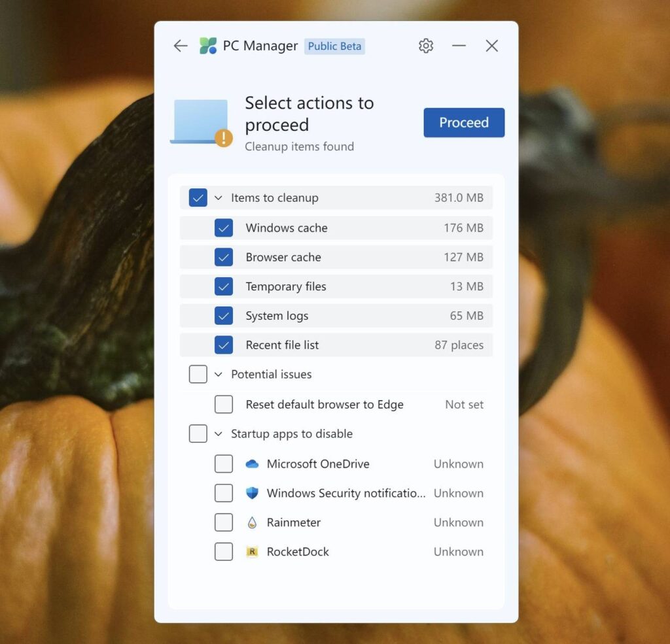The image size is (670, 644).
Task: Click the Select actions to proceed heading
Action: click(309, 114)
